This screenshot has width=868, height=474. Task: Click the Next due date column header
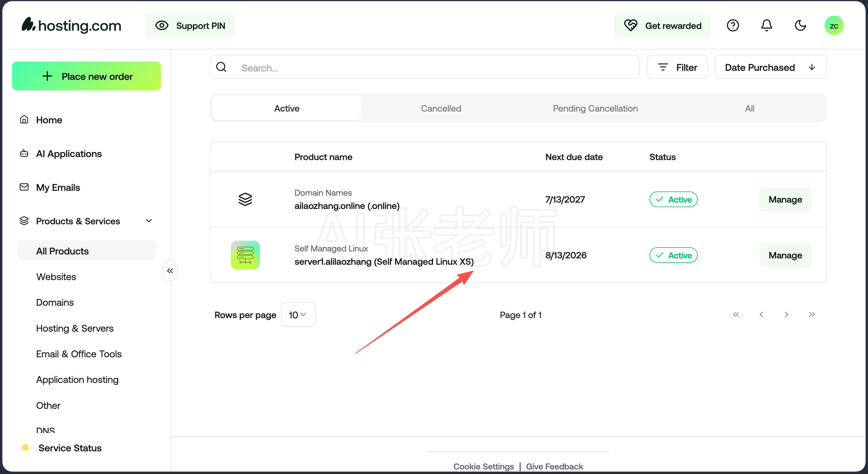[x=574, y=157]
